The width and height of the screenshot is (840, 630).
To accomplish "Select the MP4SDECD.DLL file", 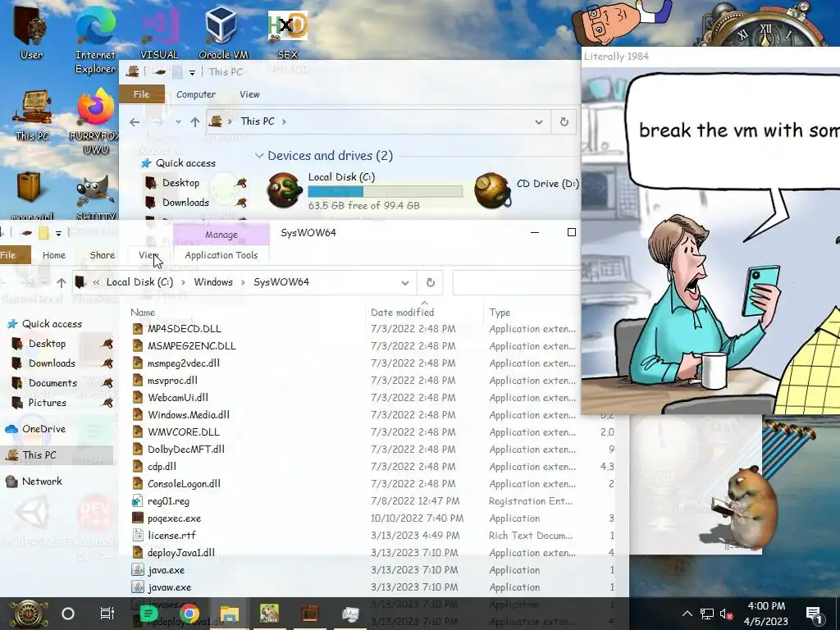I will (185, 329).
